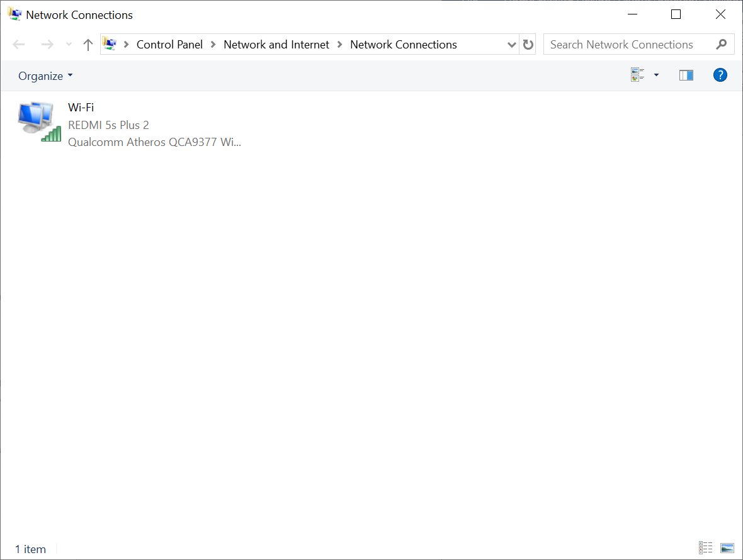743x560 pixels.
Task: Go up one folder level
Action: (x=88, y=45)
